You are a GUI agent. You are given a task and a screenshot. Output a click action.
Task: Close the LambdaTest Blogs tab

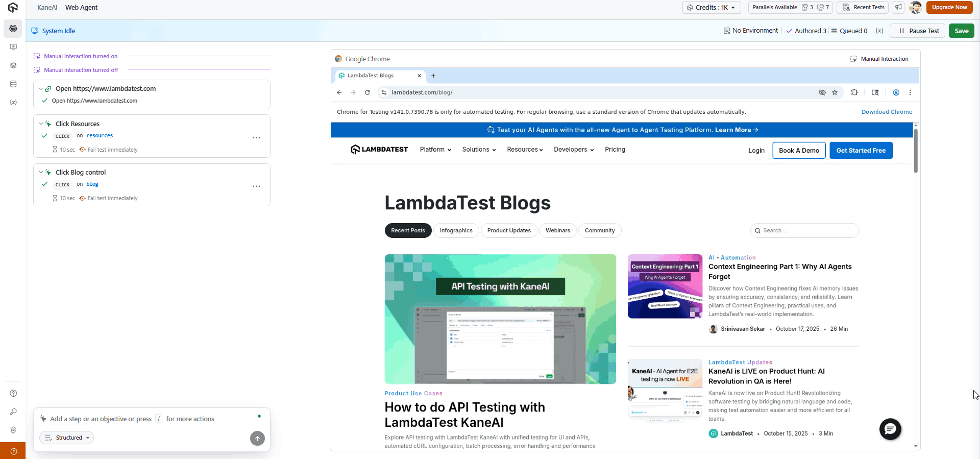pos(420,76)
